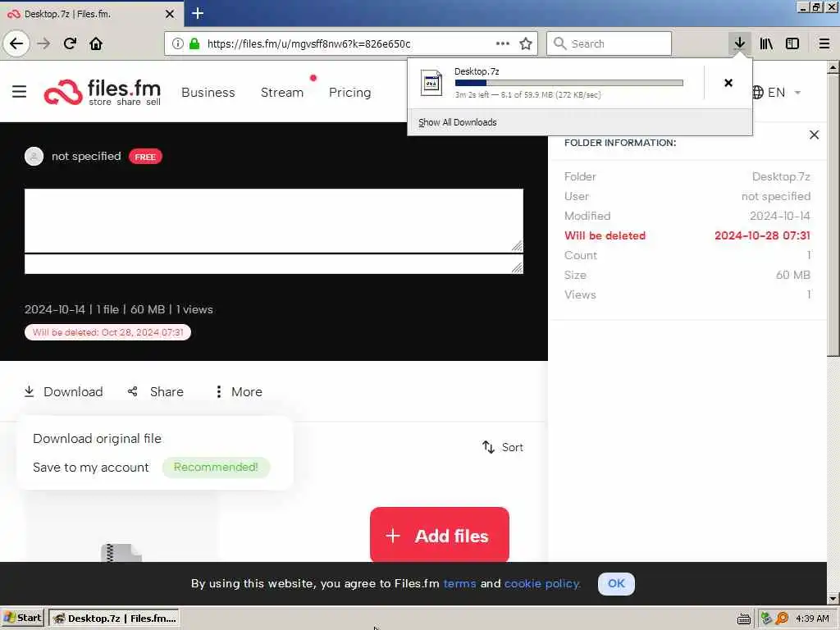
Task: Open the Firefox hamburger menu
Action: pos(824,43)
